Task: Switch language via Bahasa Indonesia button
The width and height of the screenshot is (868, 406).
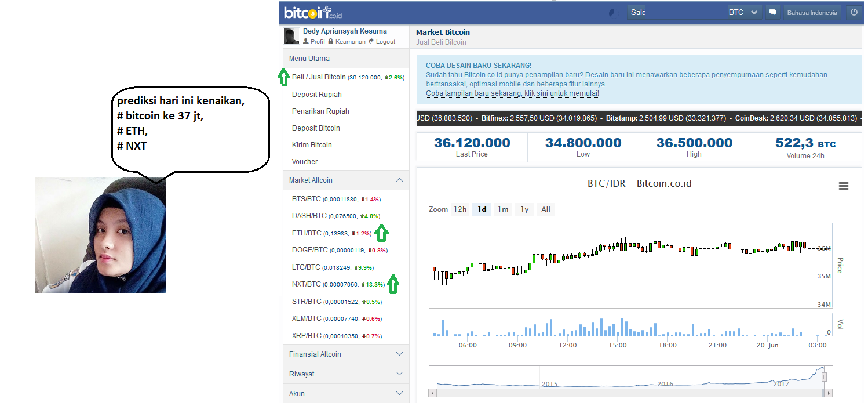Action: tap(812, 12)
